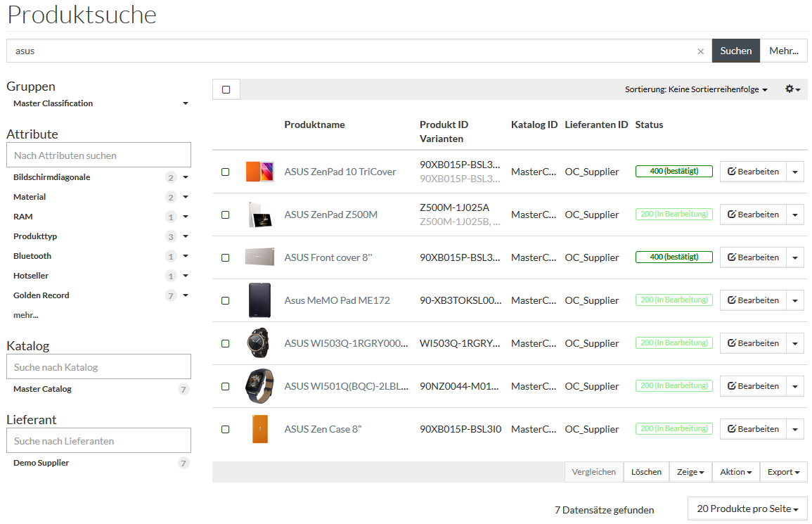Screen dimensions: 812x524
Task: Click the Status column header
Action: pos(649,125)
